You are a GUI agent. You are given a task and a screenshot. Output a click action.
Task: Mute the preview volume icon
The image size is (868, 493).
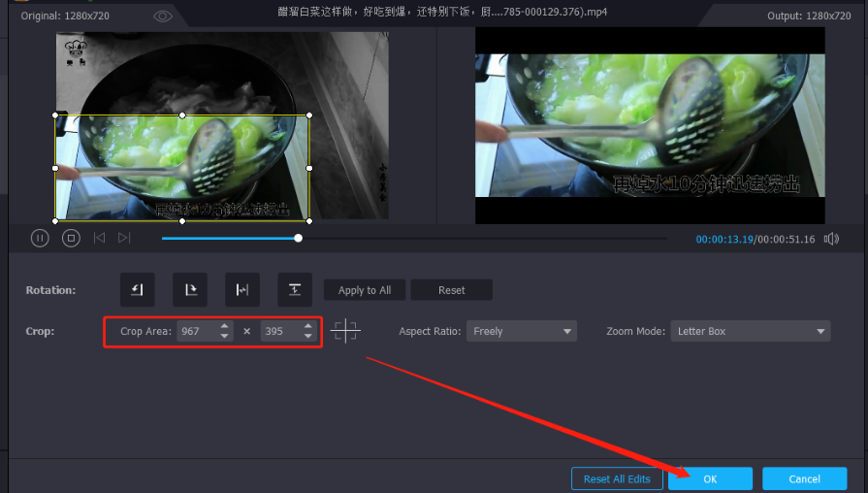click(831, 239)
